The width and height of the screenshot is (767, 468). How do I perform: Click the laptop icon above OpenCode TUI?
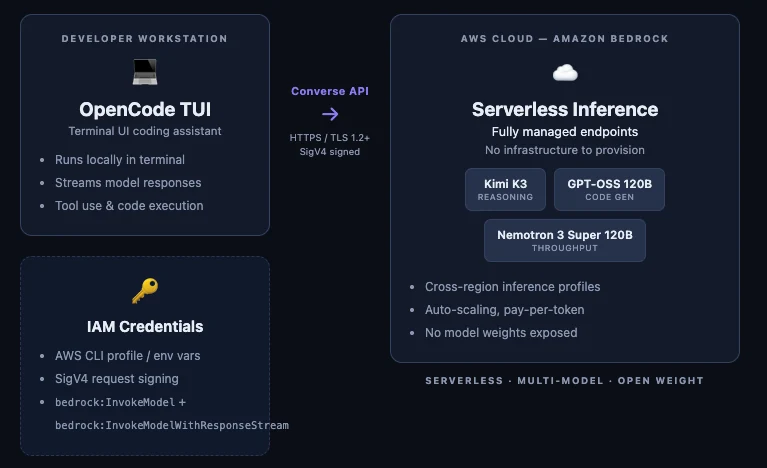tap(145, 72)
